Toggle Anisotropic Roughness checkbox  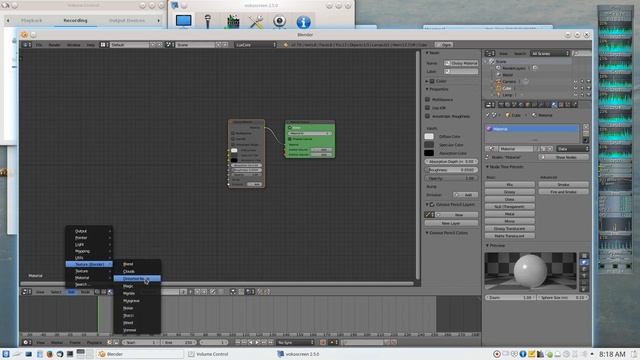point(428,116)
